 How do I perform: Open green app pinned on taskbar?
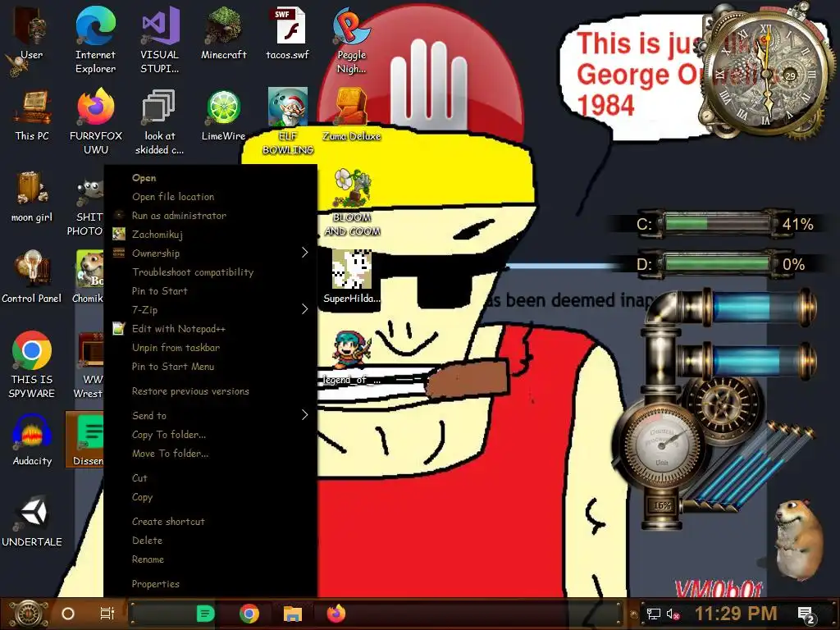(205, 614)
